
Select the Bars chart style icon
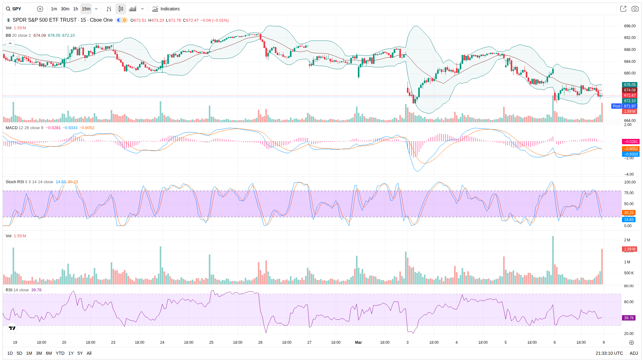[x=109, y=9]
